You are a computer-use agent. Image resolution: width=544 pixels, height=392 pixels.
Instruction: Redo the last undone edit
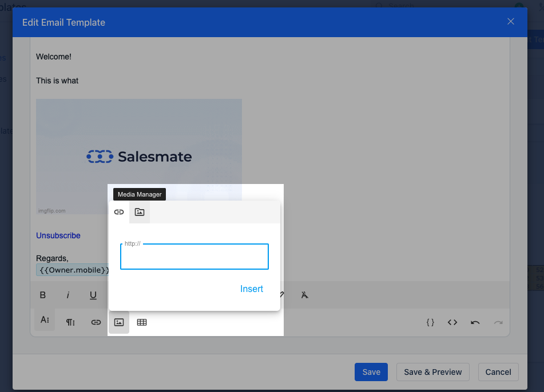(x=498, y=322)
